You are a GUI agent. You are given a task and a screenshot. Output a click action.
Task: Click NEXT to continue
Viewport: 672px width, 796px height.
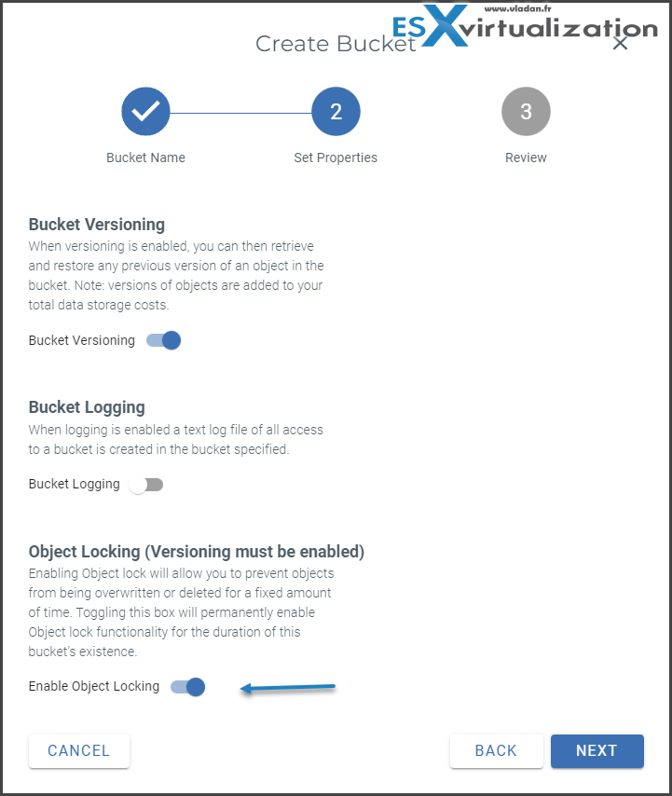[x=597, y=750]
